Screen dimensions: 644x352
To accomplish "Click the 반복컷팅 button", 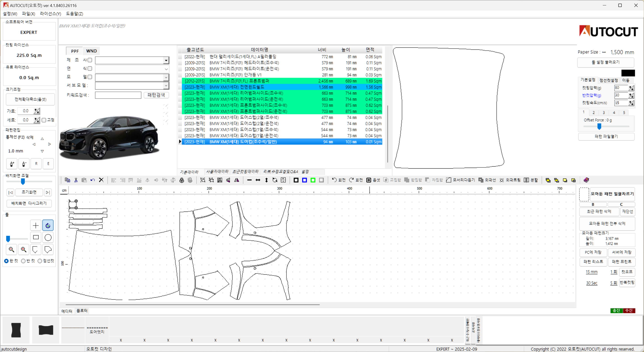I will tap(627, 282).
